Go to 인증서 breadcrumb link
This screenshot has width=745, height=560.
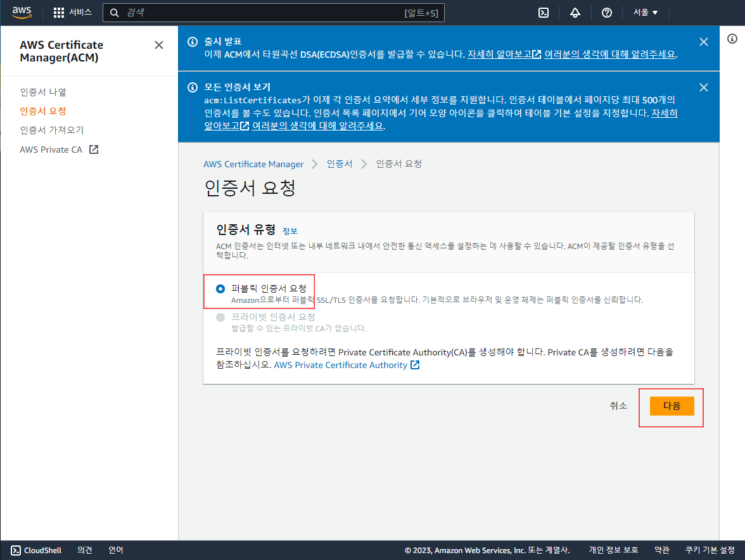(340, 164)
